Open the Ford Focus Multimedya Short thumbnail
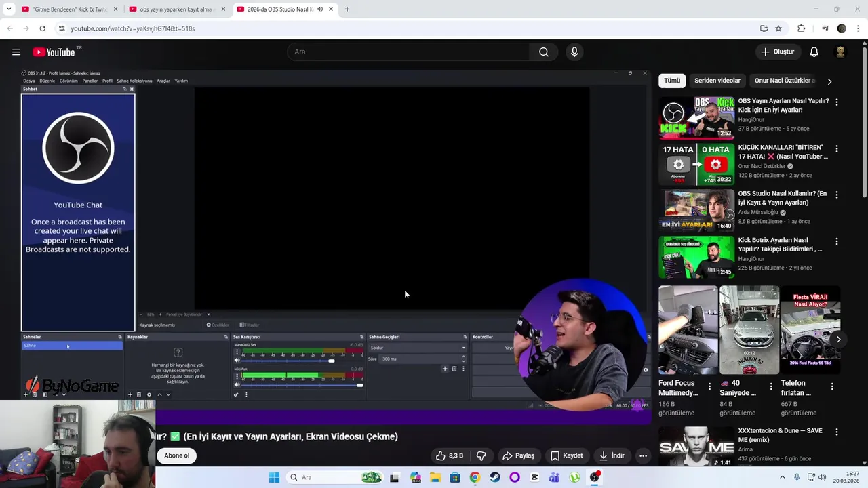 [688, 330]
